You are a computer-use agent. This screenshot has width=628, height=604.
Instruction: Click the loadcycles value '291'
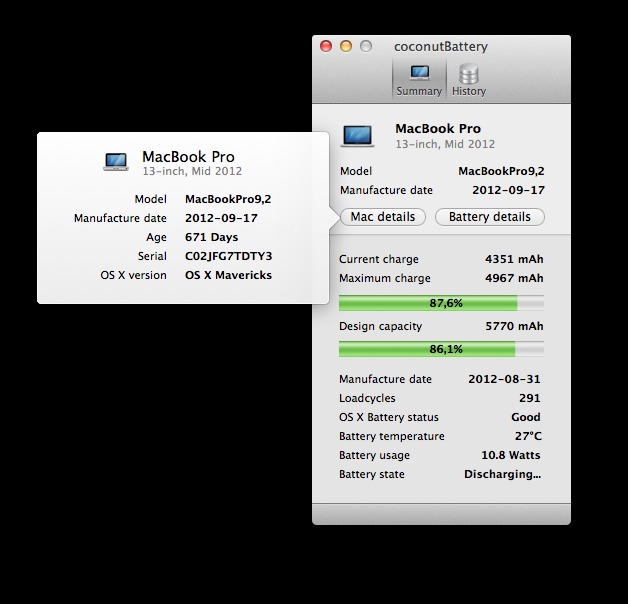[529, 398]
